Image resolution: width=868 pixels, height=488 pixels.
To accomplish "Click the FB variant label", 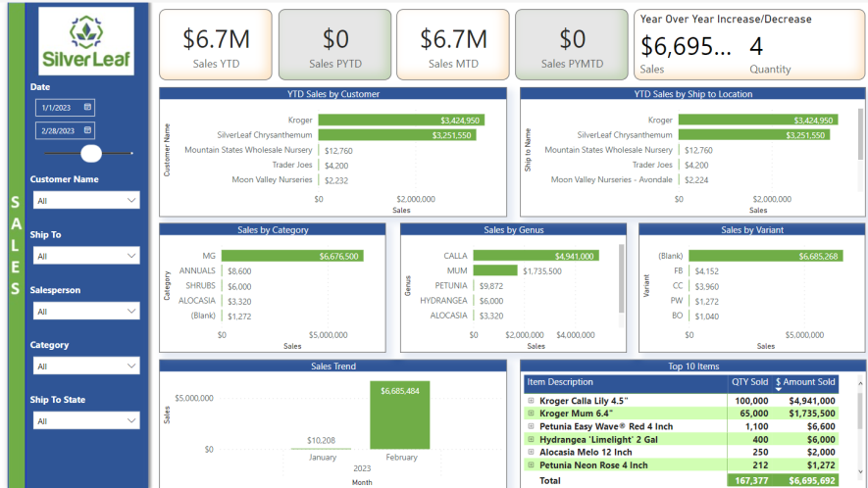I will [x=678, y=270].
